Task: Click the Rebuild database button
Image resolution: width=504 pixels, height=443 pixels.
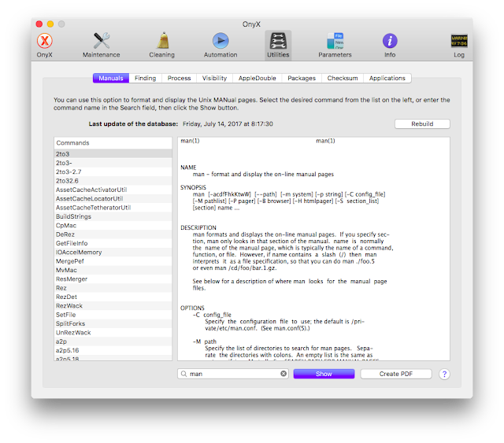Action: click(x=422, y=124)
